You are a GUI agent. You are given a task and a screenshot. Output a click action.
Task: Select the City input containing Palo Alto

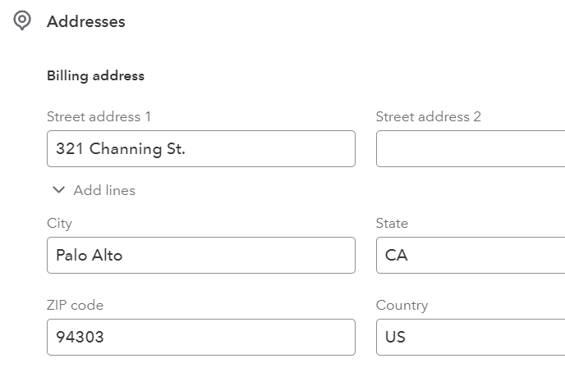point(201,255)
